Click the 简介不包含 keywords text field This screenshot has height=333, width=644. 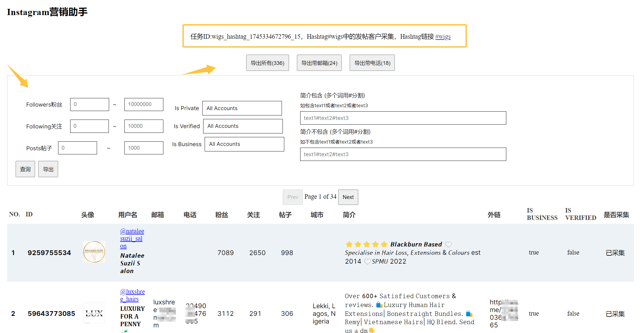(x=403, y=154)
